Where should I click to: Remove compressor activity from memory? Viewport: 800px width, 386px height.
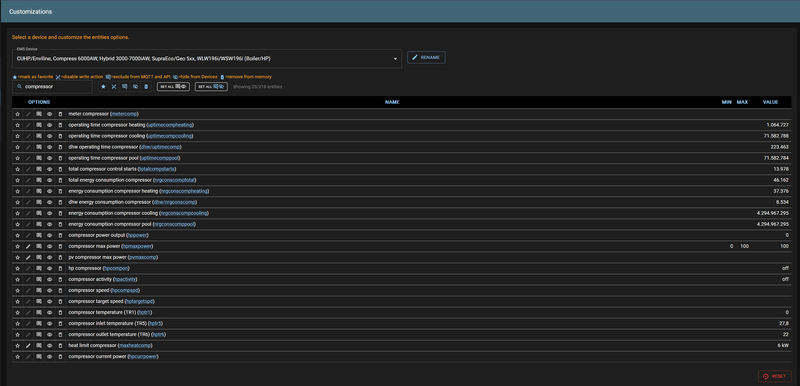(60, 279)
